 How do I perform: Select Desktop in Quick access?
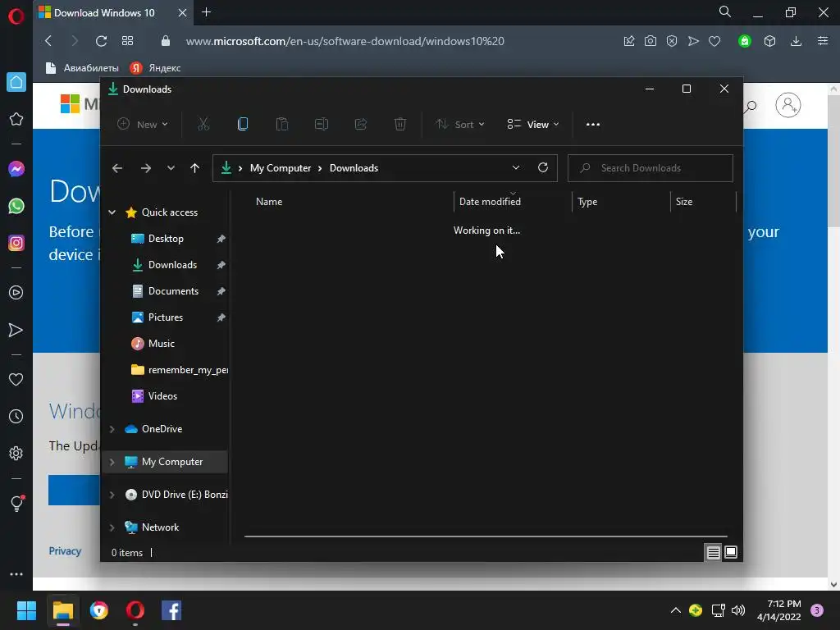(x=166, y=239)
